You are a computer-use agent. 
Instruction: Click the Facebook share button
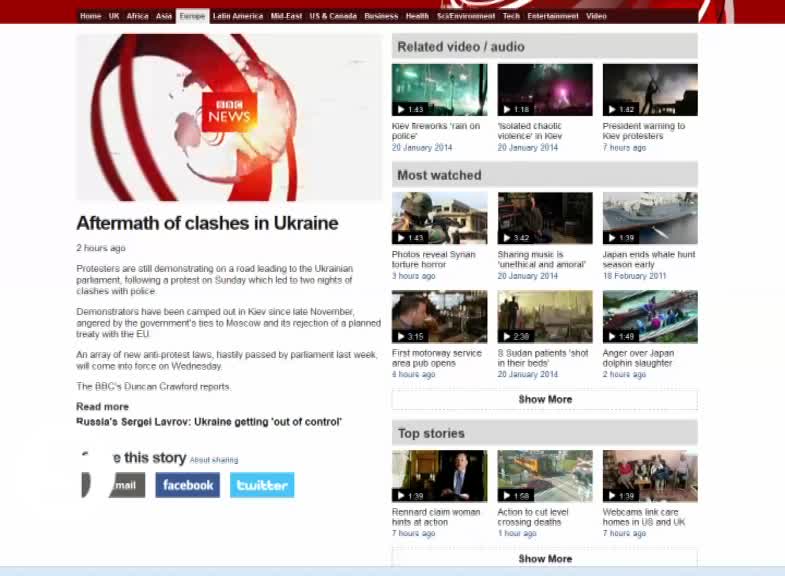pos(187,485)
